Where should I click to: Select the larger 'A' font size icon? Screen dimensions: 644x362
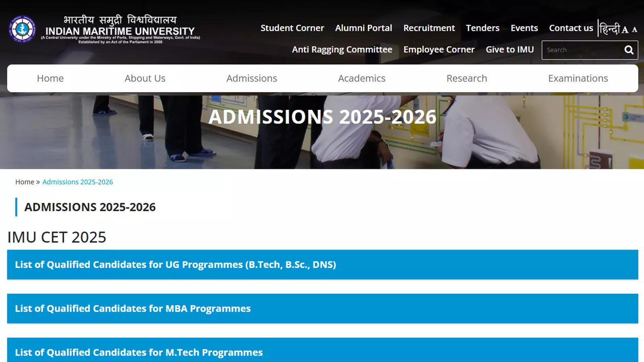click(625, 29)
